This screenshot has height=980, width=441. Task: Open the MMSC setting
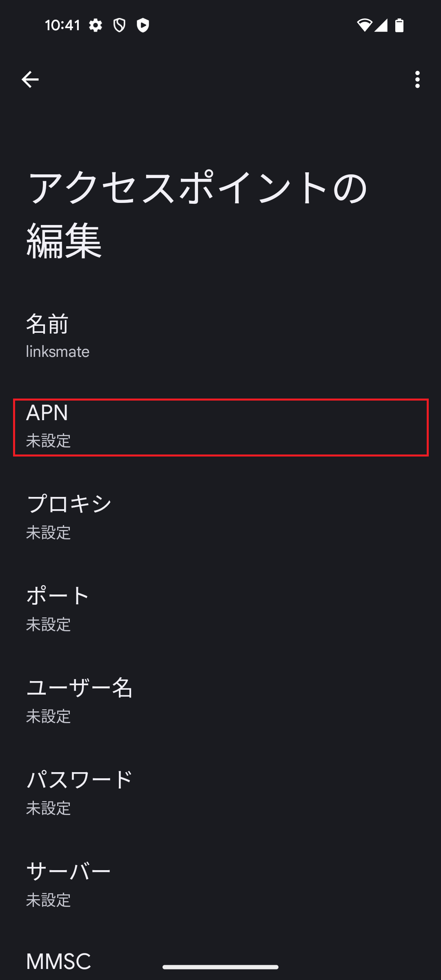[x=58, y=960]
